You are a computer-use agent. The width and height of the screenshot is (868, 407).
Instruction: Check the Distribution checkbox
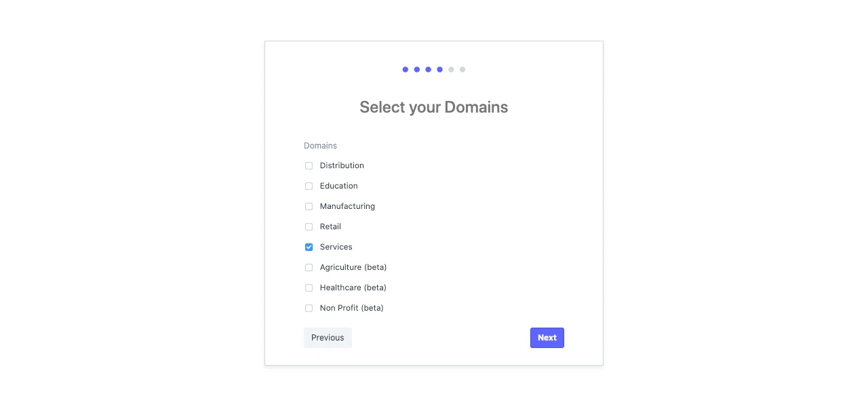tap(309, 166)
